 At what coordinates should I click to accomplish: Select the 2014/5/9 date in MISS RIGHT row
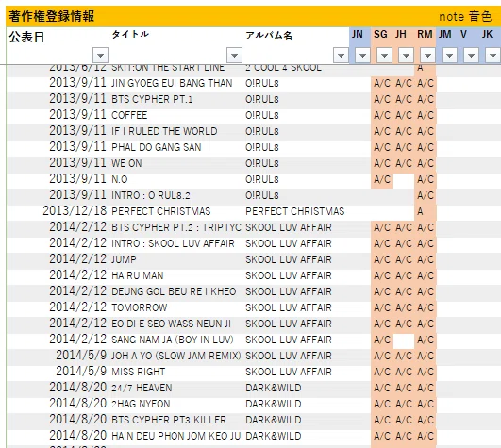[81, 371]
